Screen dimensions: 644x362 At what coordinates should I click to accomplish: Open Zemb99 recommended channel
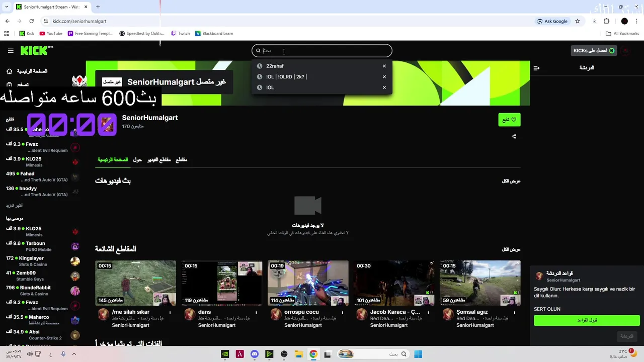point(42,276)
